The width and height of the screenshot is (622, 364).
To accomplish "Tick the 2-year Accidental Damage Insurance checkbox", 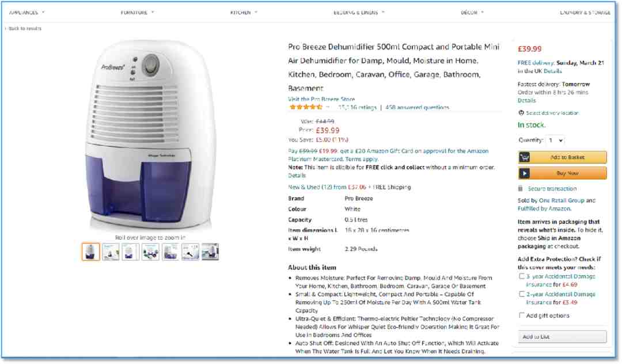I will click(x=522, y=294).
